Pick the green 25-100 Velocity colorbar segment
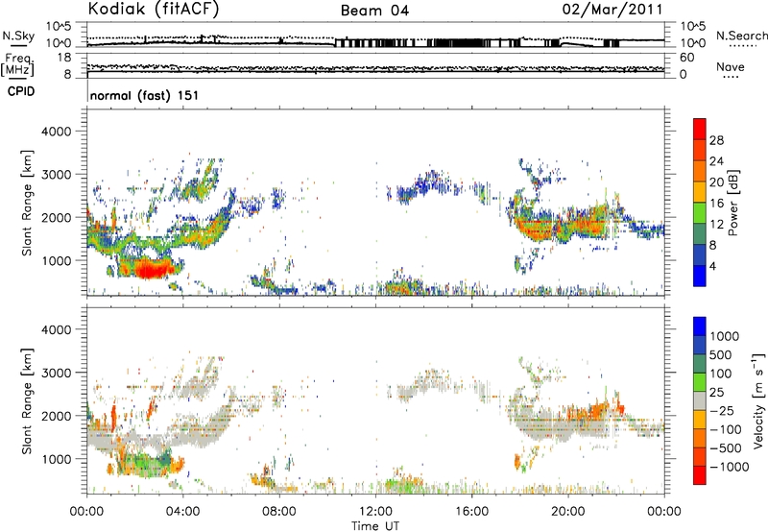Screen dimensions: 768x532 700,382
